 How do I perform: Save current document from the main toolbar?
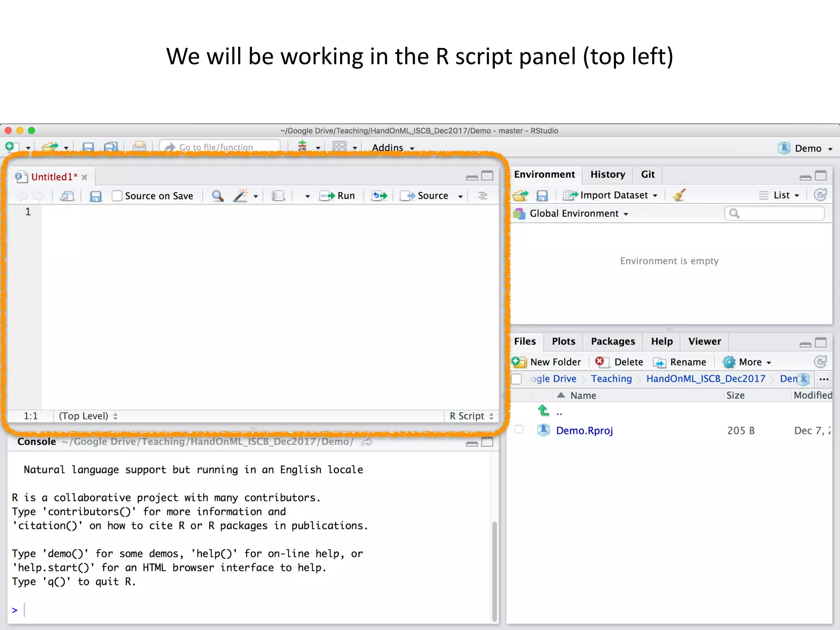click(x=88, y=147)
